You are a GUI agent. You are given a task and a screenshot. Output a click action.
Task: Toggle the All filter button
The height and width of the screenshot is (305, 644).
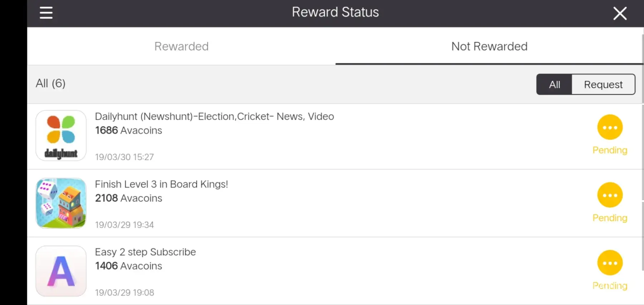(x=554, y=85)
